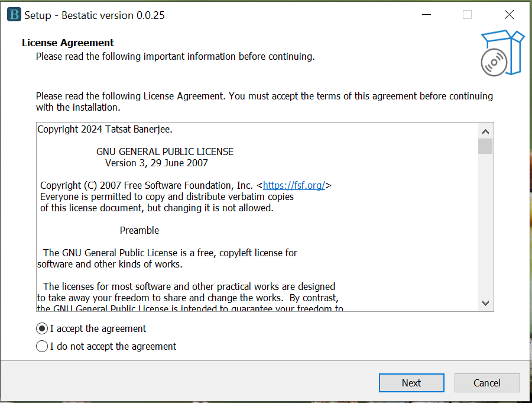Expand the license view by clicking its scrollbar thumb
The image size is (532, 403).
[486, 147]
